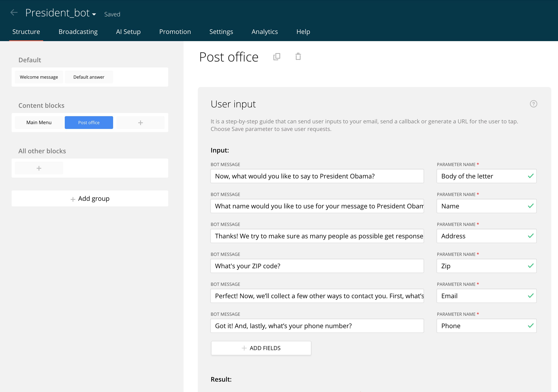
Task: Edit the Post office block title
Action: [x=228, y=57]
